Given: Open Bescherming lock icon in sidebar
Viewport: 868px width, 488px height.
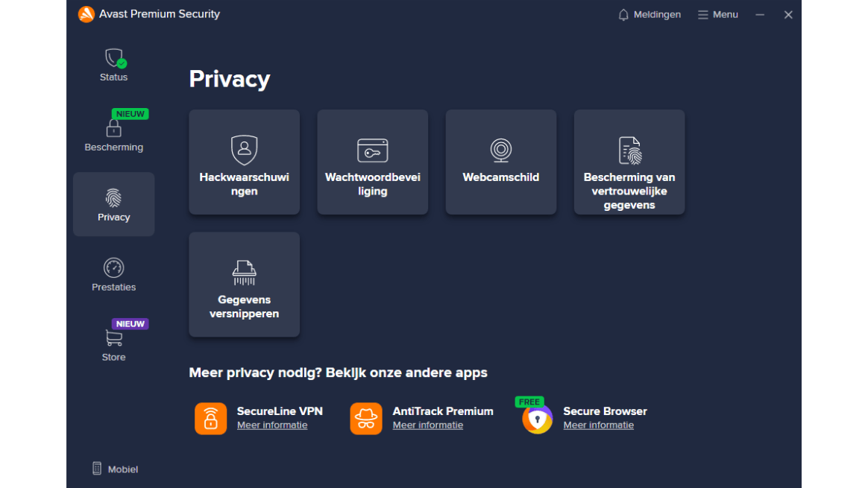Looking at the screenshot, I should point(113,129).
